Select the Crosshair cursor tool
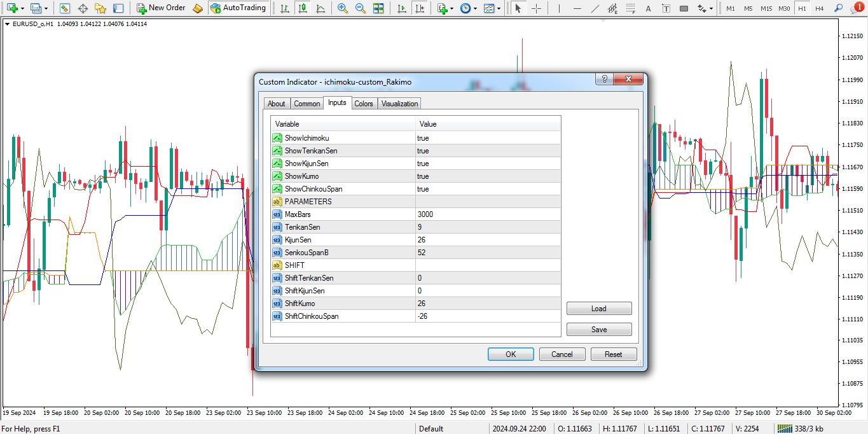This screenshot has width=868, height=434. click(x=537, y=8)
